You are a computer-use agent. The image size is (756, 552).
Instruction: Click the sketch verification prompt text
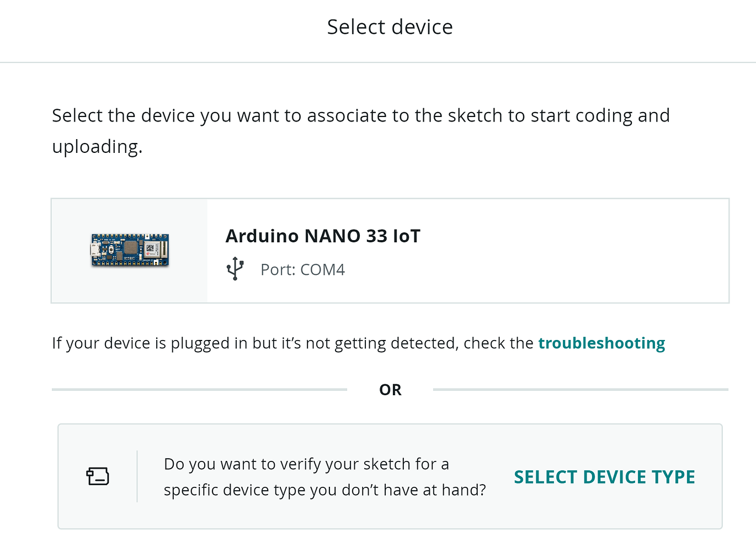click(325, 476)
